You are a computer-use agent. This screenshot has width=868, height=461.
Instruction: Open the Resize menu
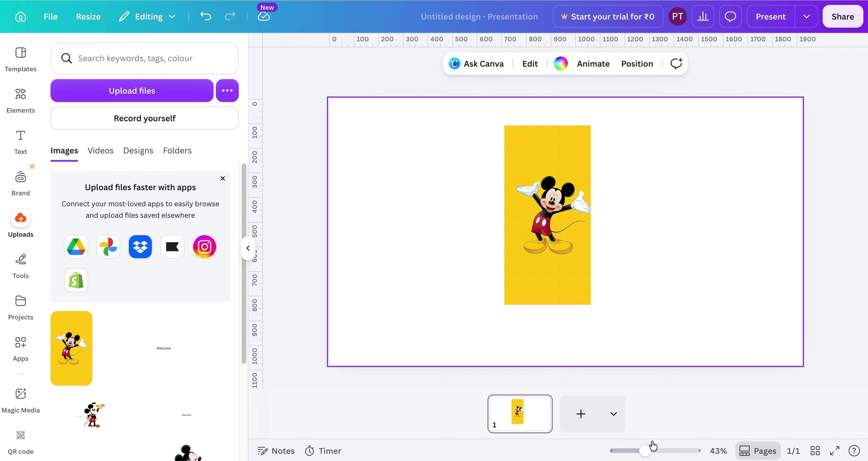tap(88, 17)
